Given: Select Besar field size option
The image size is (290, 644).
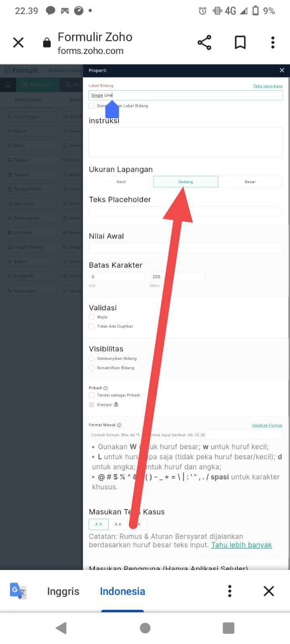Looking at the screenshot, I should (250, 182).
